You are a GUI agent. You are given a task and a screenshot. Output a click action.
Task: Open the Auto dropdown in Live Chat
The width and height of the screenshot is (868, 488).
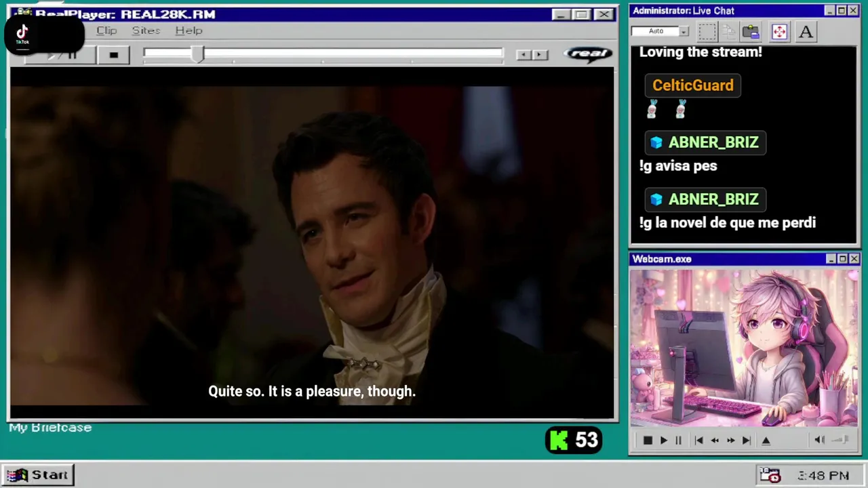click(684, 31)
